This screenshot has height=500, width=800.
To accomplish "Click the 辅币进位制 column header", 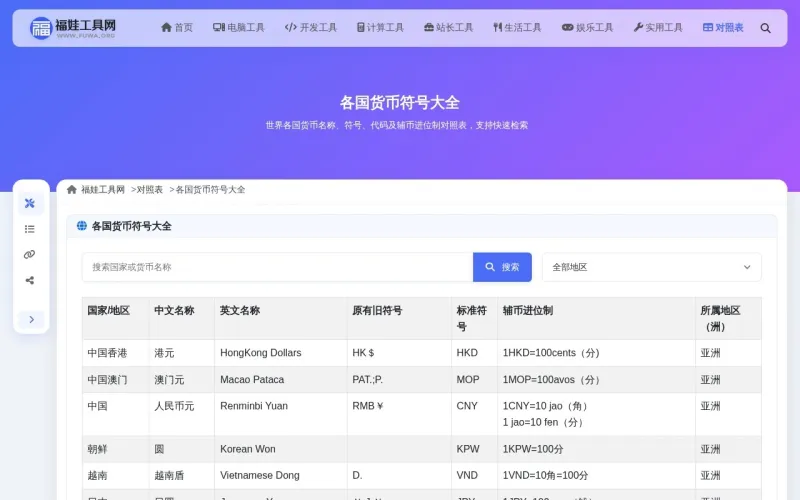I will point(596,318).
